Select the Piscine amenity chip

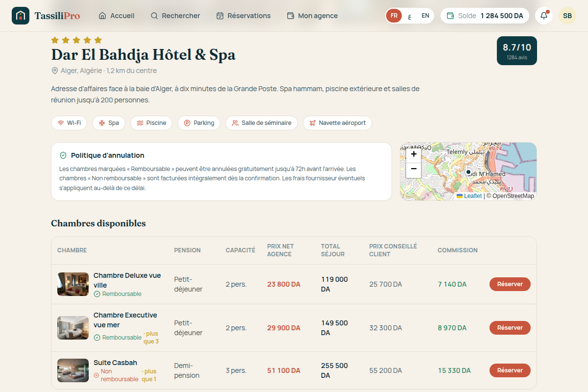151,123
